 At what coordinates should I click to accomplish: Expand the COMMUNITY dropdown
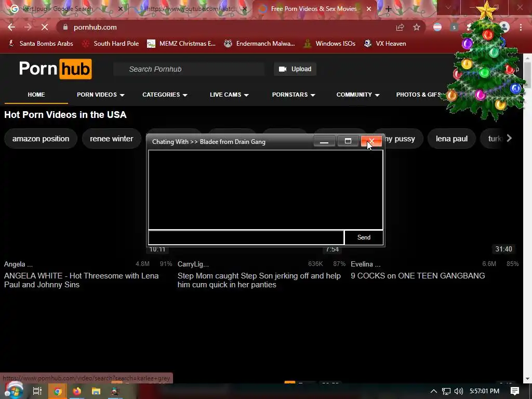[x=357, y=95]
